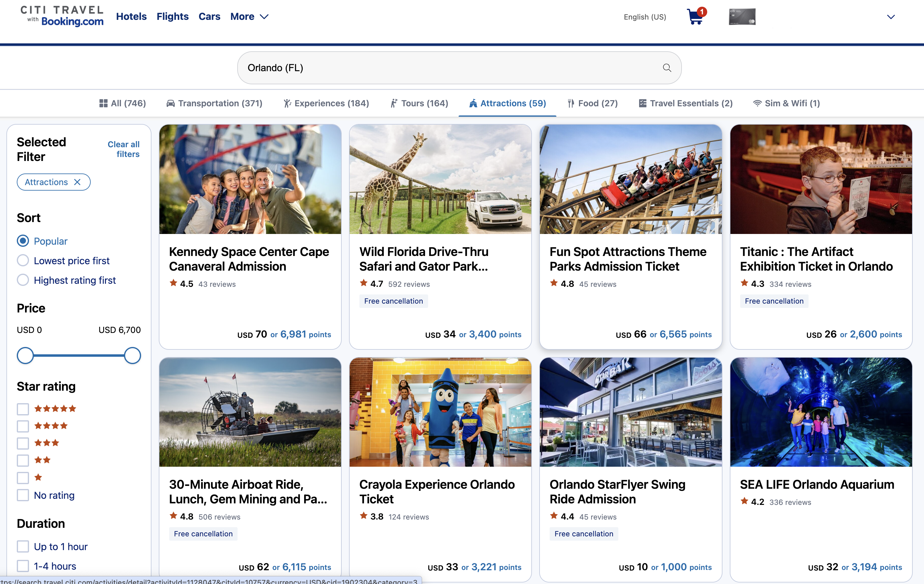Image resolution: width=924 pixels, height=584 pixels.
Task: Switch to the Transportation (371) tab
Action: (214, 103)
